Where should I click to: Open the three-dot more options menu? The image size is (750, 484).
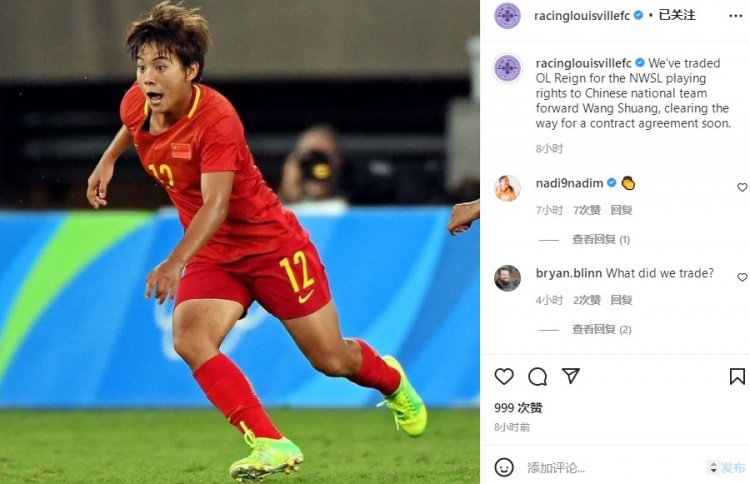click(736, 16)
